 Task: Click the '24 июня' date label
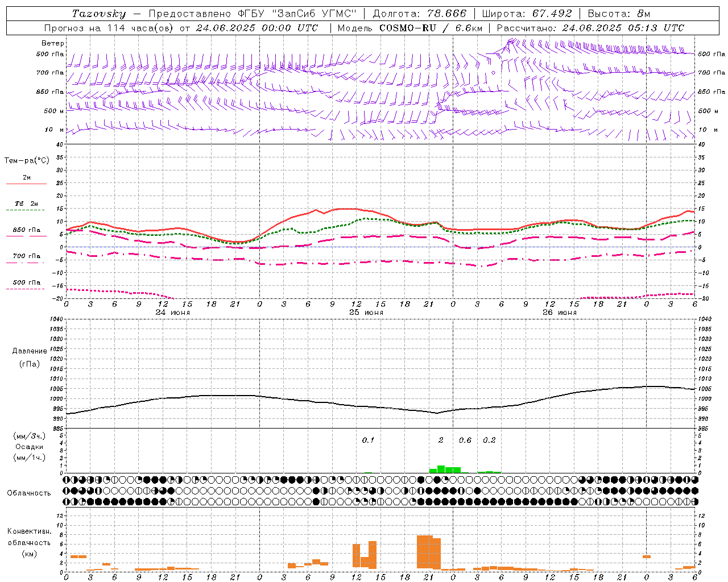coord(173,313)
